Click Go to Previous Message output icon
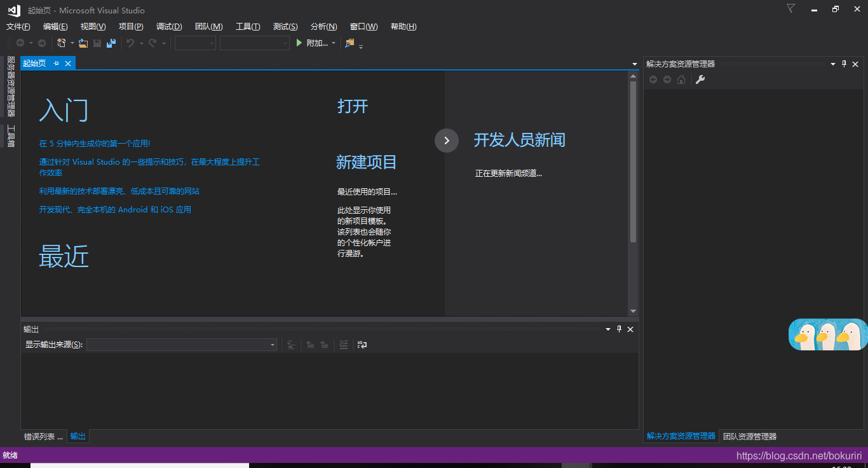 point(310,345)
